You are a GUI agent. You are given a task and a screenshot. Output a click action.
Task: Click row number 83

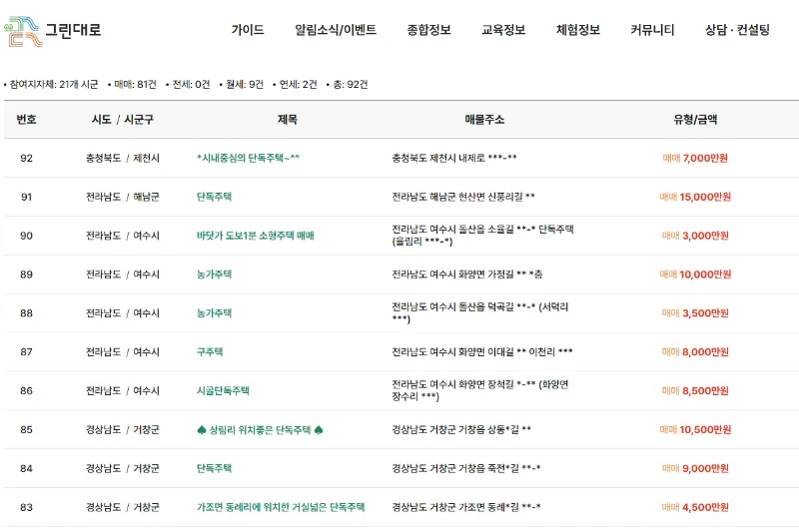point(27,507)
